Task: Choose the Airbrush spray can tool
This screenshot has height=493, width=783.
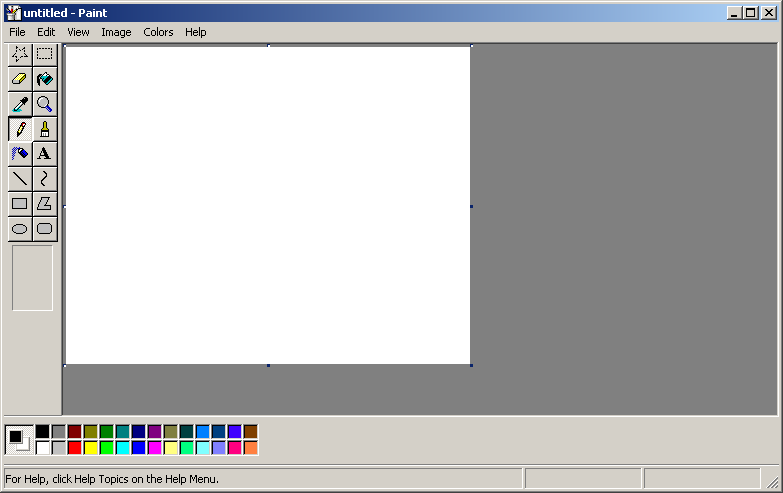Action: 19,154
